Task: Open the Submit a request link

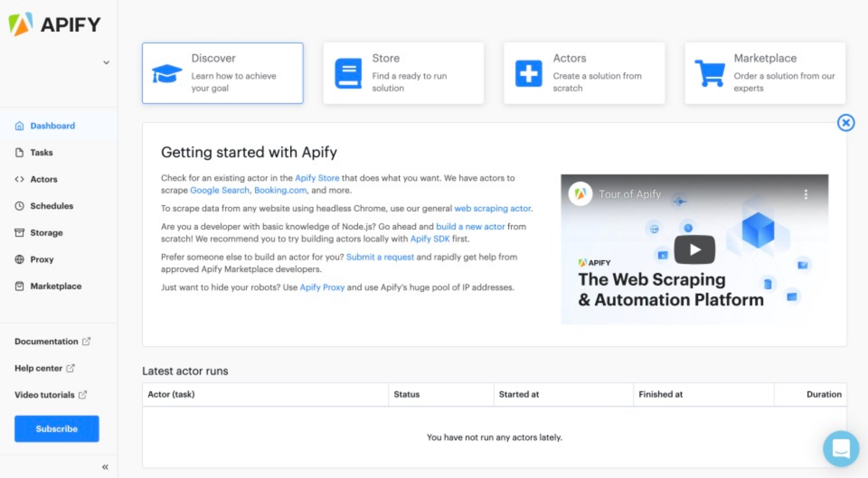Action: 380,257
